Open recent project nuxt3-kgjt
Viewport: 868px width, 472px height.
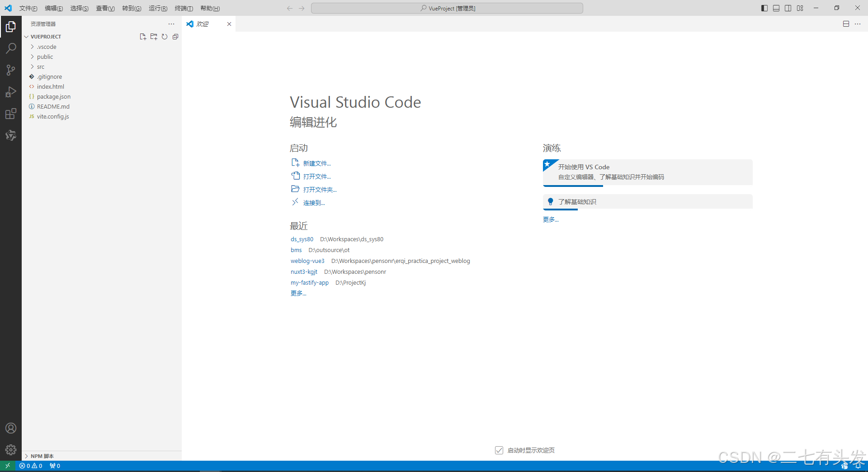pos(304,272)
